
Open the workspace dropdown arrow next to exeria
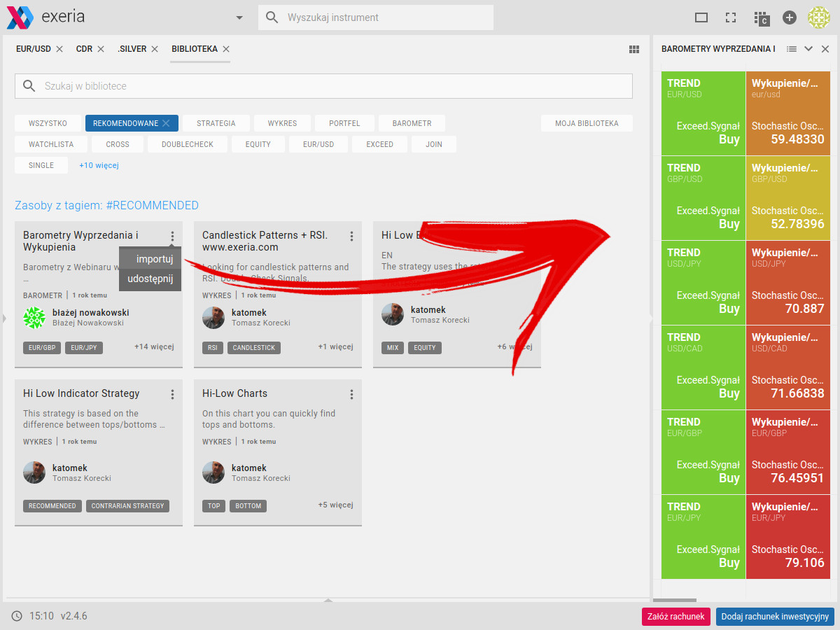pos(239,17)
